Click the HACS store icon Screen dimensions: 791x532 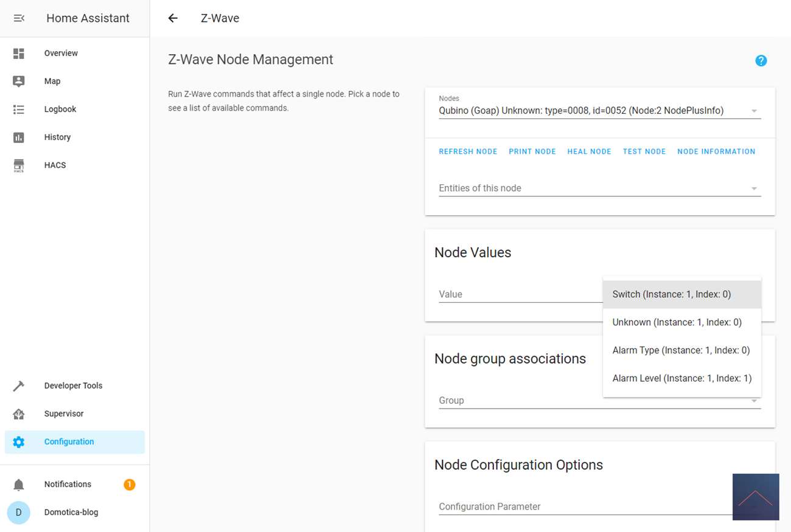pyautogui.click(x=19, y=165)
